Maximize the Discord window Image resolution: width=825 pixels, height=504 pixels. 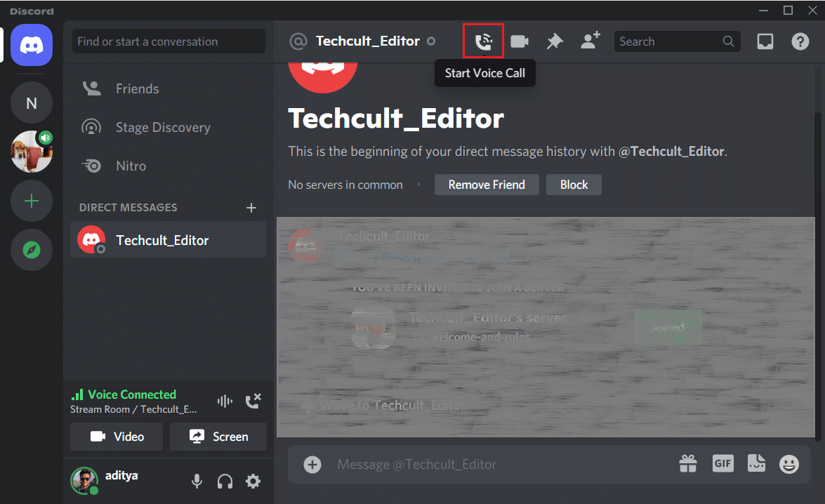click(x=788, y=10)
